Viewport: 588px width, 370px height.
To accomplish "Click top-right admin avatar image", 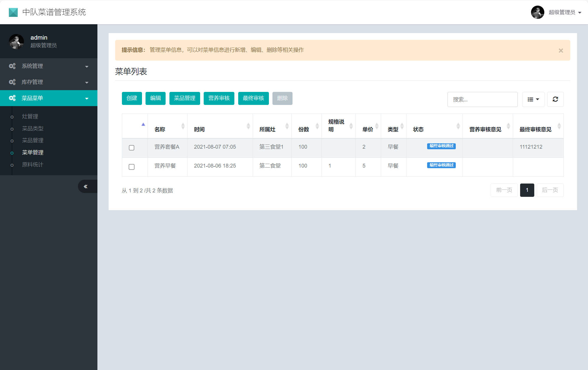I will (537, 12).
